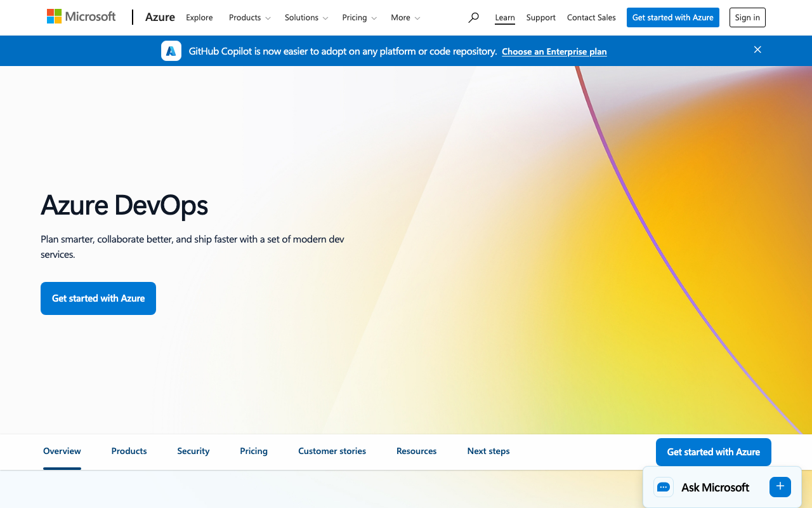This screenshot has width=812, height=508.
Task: Expand the Pricing dropdown in header
Action: 360,18
